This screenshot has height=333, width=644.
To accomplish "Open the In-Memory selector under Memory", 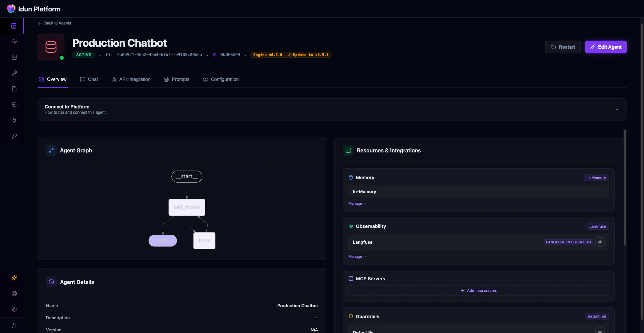I will [x=479, y=191].
